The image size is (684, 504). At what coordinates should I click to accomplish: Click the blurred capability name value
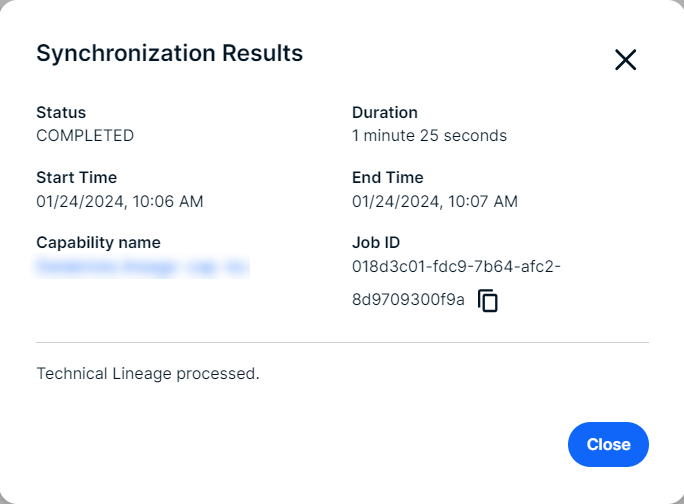click(x=142, y=266)
